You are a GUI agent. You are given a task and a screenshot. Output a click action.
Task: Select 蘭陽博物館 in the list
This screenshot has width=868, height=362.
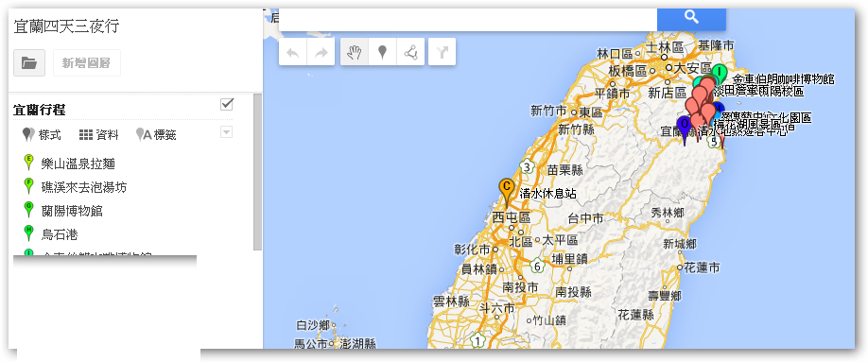(72, 212)
